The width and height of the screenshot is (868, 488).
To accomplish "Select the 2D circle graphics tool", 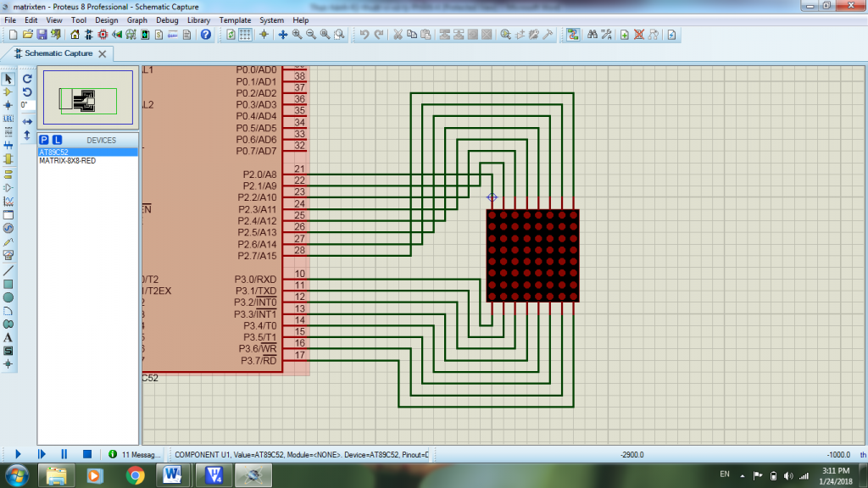I will click(8, 297).
